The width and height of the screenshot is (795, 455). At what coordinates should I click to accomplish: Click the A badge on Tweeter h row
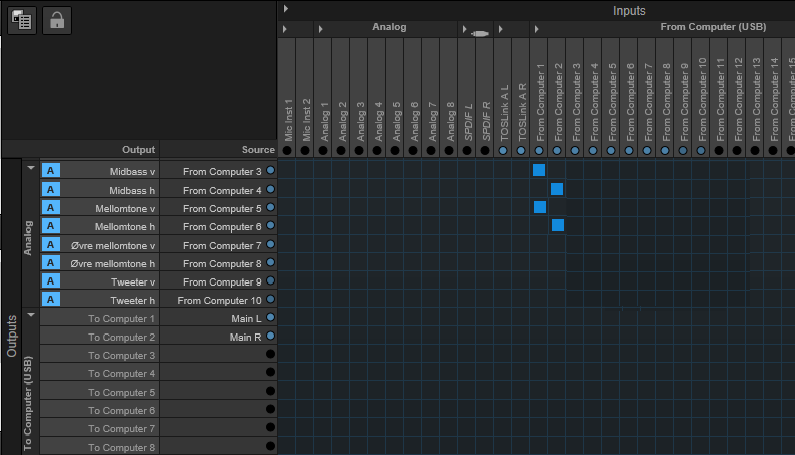(x=51, y=299)
